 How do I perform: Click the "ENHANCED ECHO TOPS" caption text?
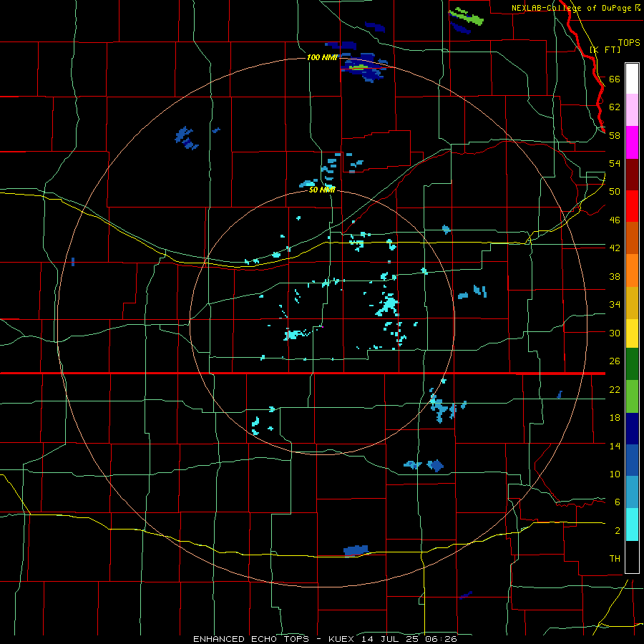point(251,639)
